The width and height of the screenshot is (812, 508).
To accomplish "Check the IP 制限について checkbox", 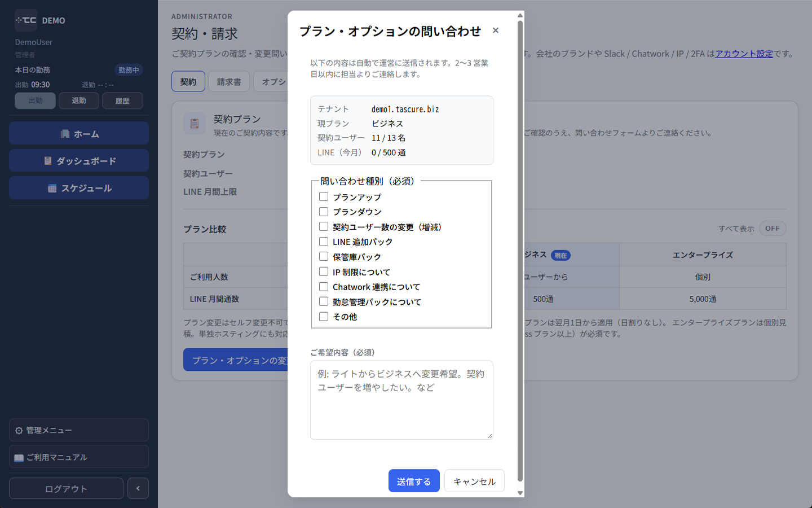I will (324, 271).
